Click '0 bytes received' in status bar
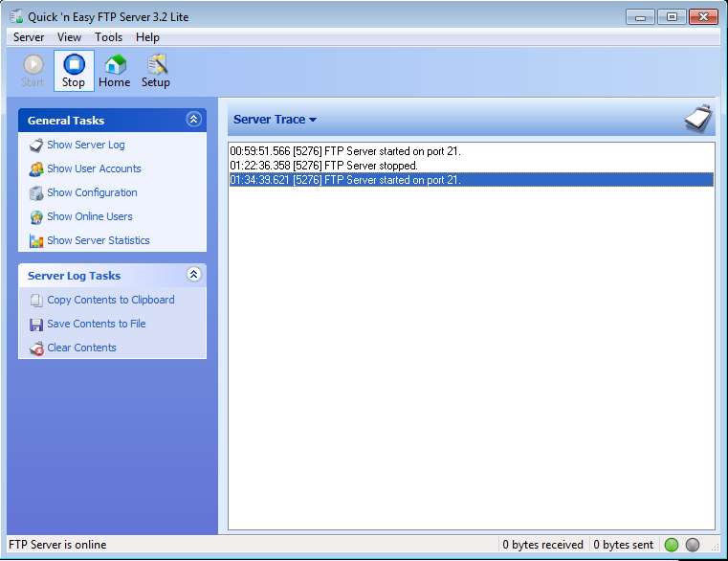728x561 pixels. 542,545
